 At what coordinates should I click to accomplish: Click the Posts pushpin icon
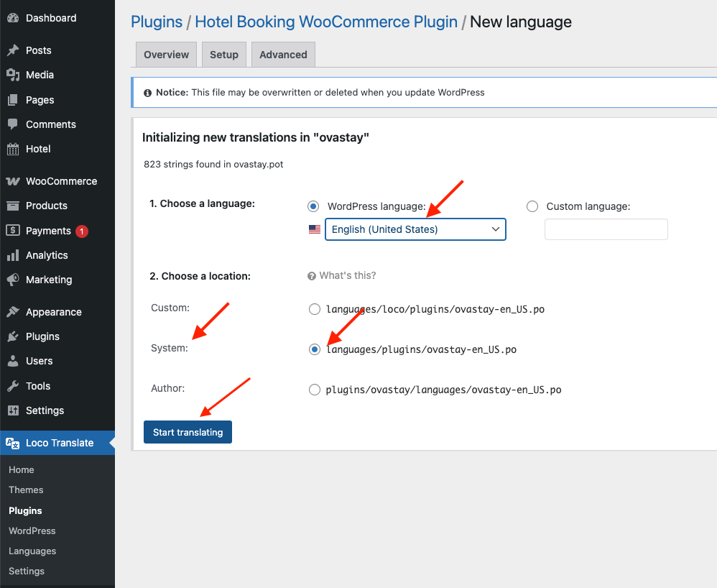coord(13,50)
